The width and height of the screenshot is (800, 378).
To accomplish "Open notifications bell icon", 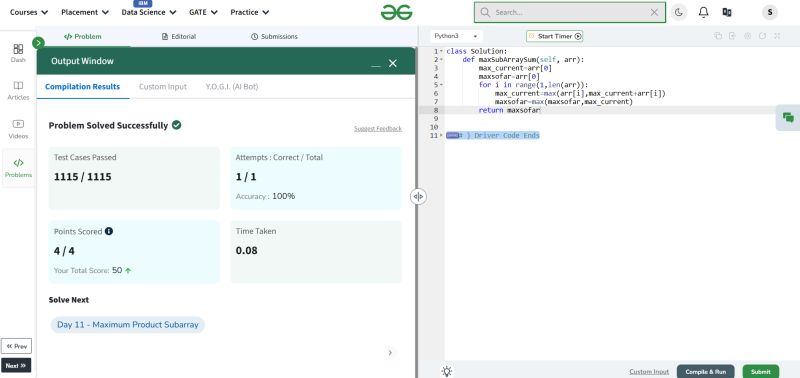I will tap(703, 12).
